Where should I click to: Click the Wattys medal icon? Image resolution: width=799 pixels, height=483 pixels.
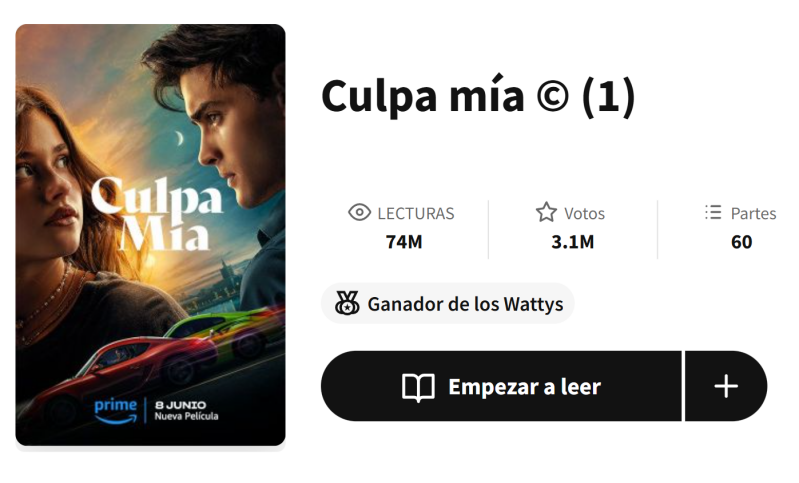click(x=347, y=303)
